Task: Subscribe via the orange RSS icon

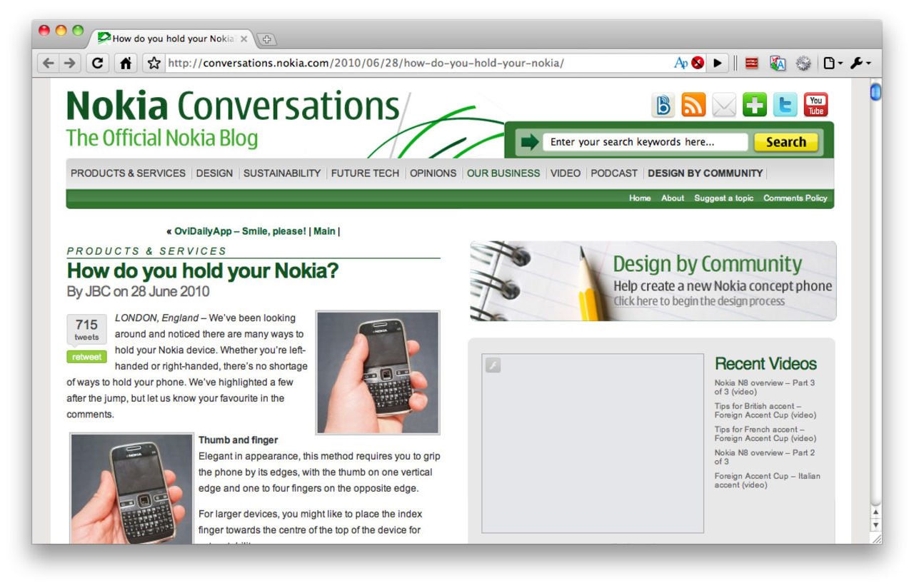Action: click(x=693, y=105)
